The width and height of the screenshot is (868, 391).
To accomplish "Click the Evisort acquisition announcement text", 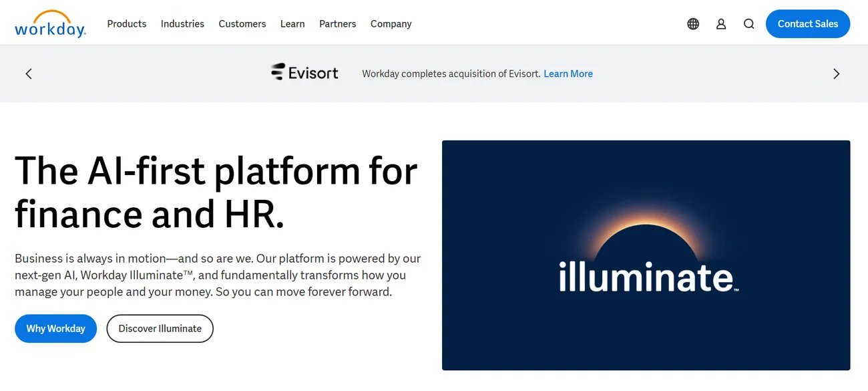I will [451, 74].
